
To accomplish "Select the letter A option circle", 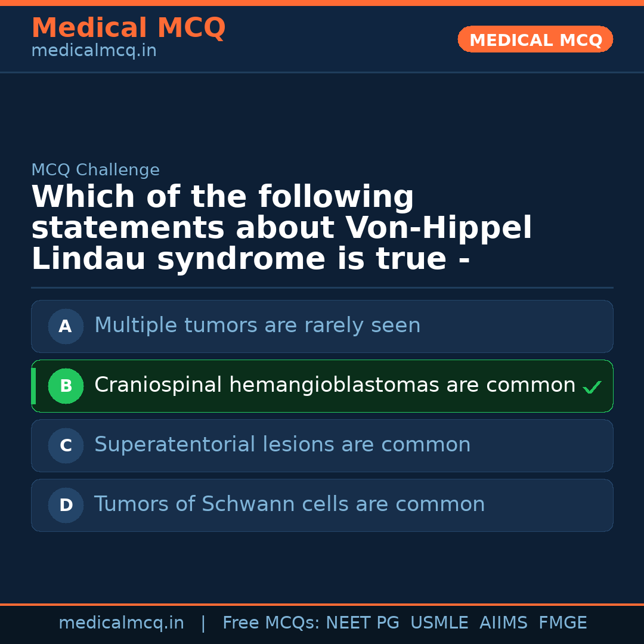I will click(66, 326).
